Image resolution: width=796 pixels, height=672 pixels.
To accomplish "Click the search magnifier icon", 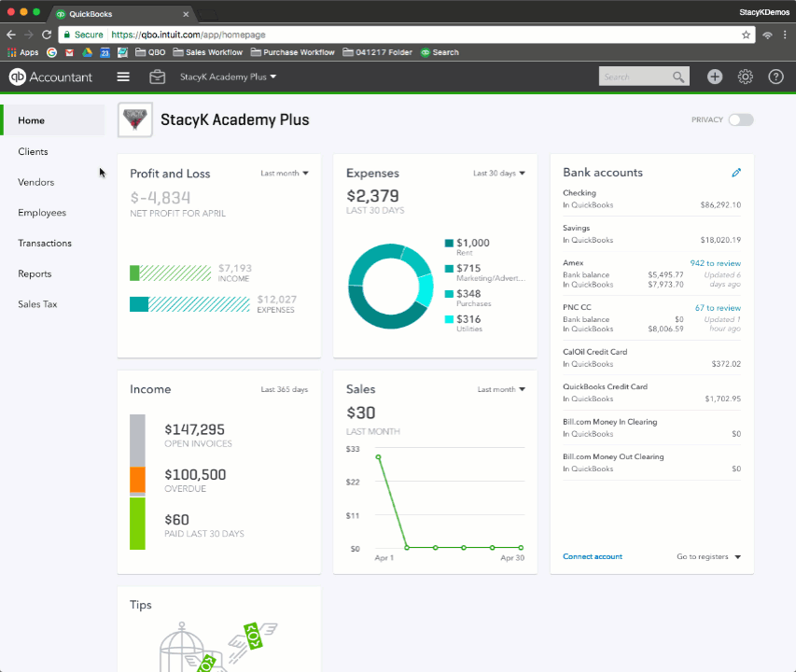I will coord(678,77).
